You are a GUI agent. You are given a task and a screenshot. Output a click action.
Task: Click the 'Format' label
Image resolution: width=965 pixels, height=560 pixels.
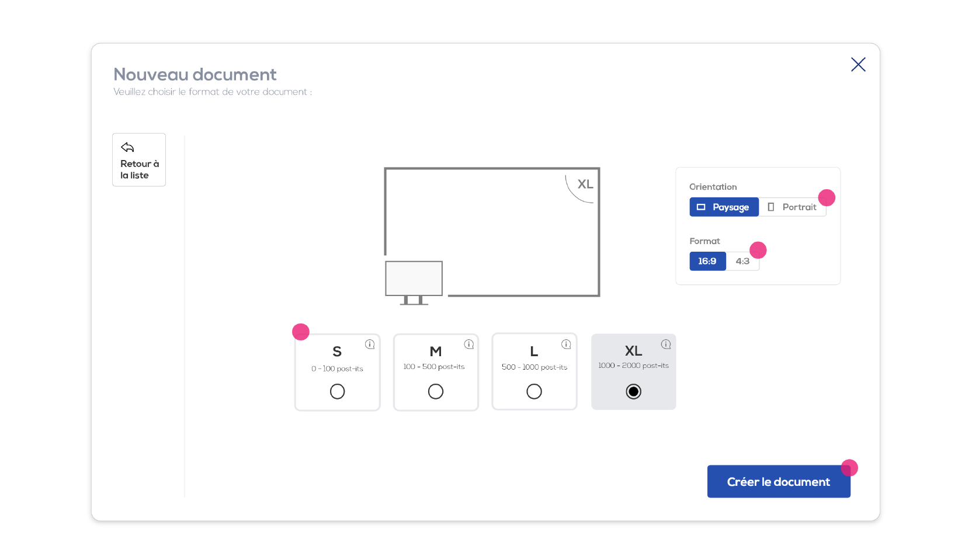click(x=705, y=241)
